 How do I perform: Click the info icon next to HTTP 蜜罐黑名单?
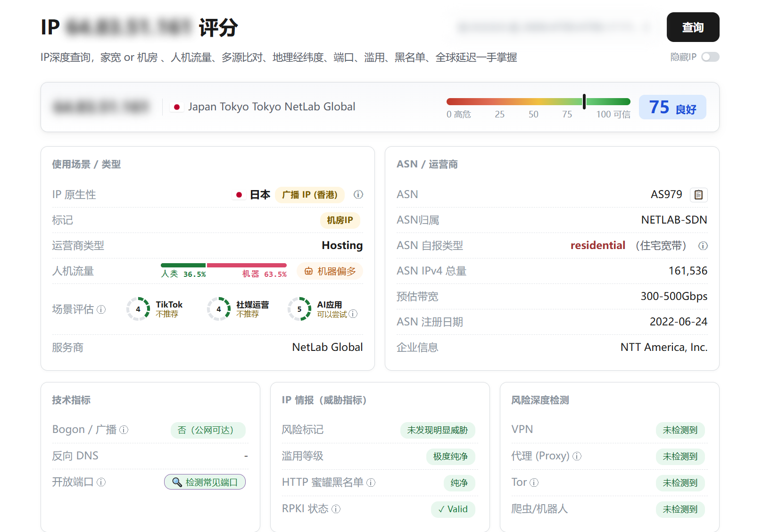tap(371, 482)
